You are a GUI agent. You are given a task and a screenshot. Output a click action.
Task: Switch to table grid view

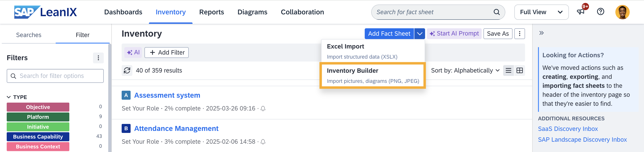pyautogui.click(x=519, y=70)
